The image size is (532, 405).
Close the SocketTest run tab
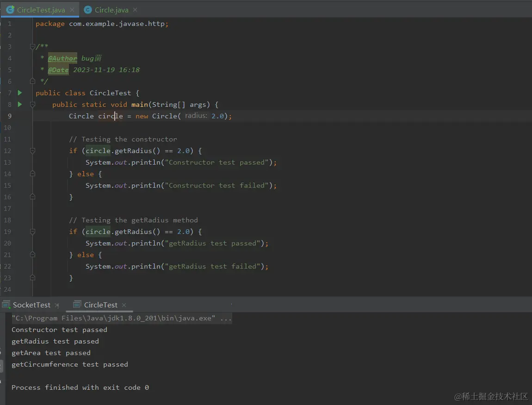pyautogui.click(x=57, y=305)
